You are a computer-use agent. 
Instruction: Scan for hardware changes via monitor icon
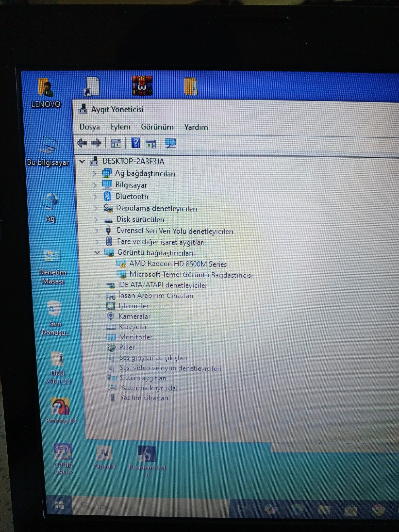coord(170,143)
